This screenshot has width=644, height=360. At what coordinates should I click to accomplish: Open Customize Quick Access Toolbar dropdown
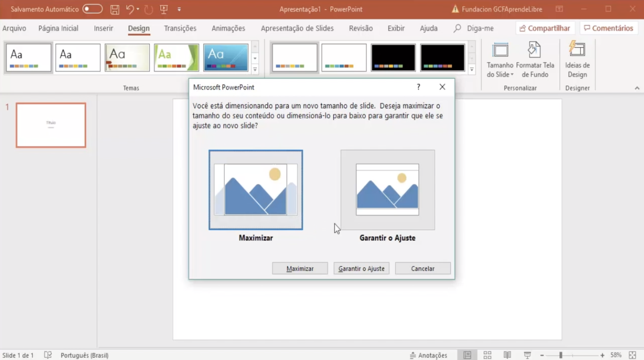[179, 9]
